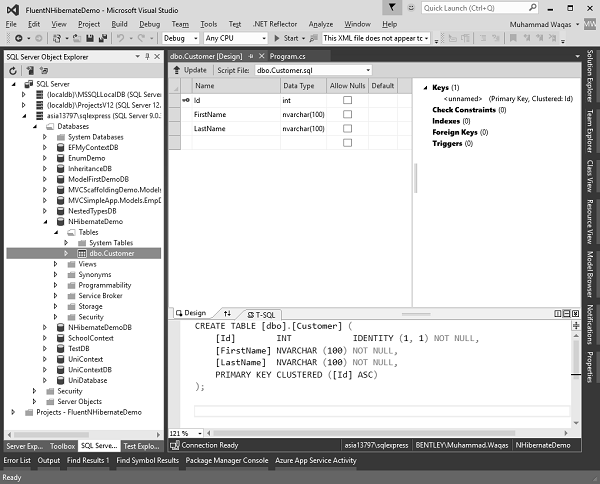Click the primary key icon beside Id row

click(x=186, y=100)
